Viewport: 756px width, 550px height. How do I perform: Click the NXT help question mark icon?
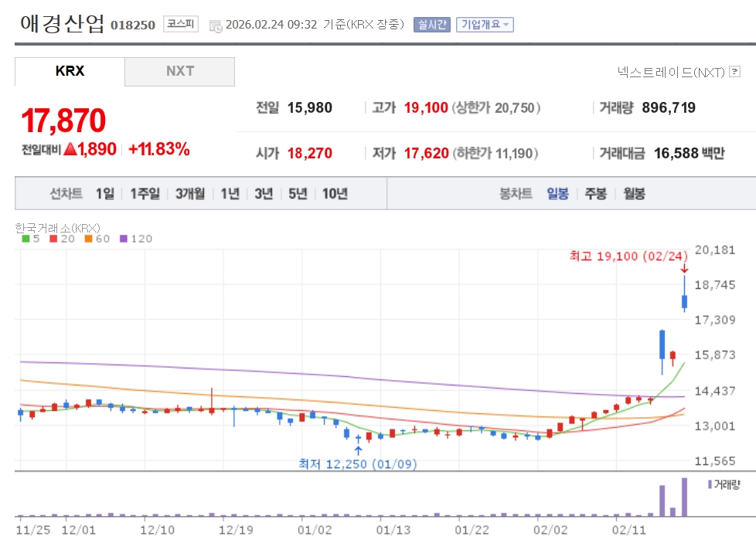click(x=734, y=72)
